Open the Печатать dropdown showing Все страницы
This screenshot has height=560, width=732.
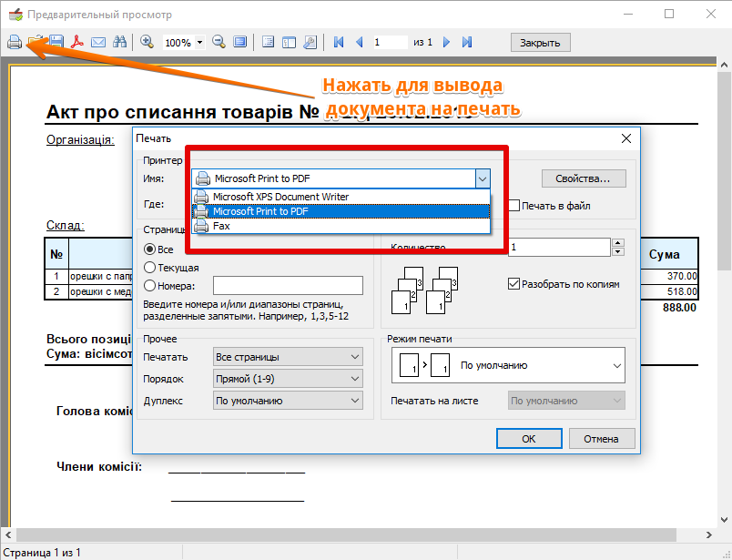[x=288, y=357]
